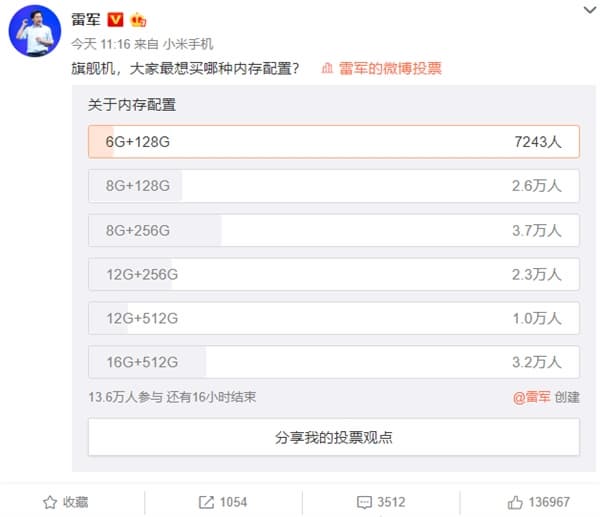This screenshot has height=517, width=600.
Task: Like the post with thumbs-up icon
Action: (515, 501)
